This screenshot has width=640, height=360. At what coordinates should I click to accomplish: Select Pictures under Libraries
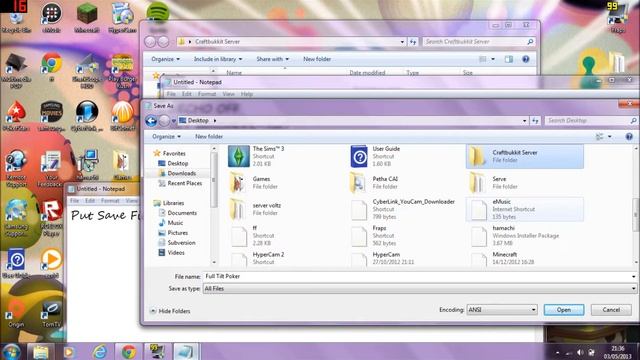(173, 233)
